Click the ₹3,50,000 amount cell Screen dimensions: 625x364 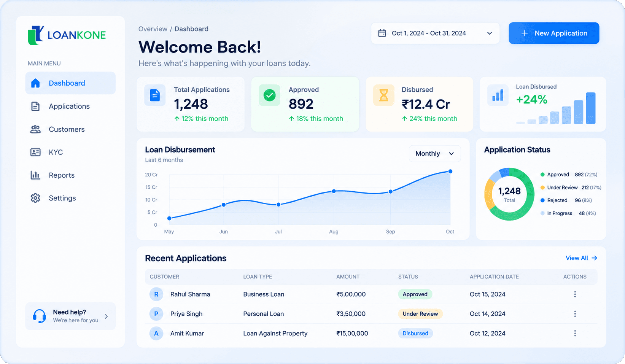pos(351,314)
